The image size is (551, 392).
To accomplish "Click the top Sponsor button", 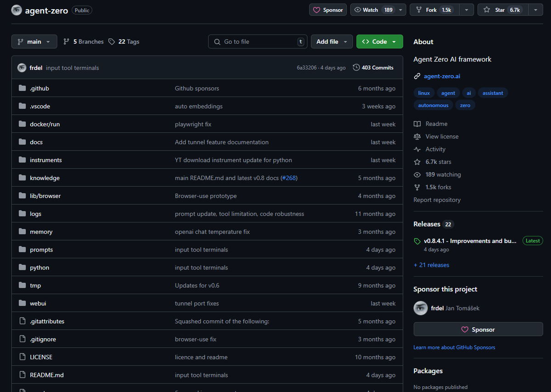I will coord(328,10).
